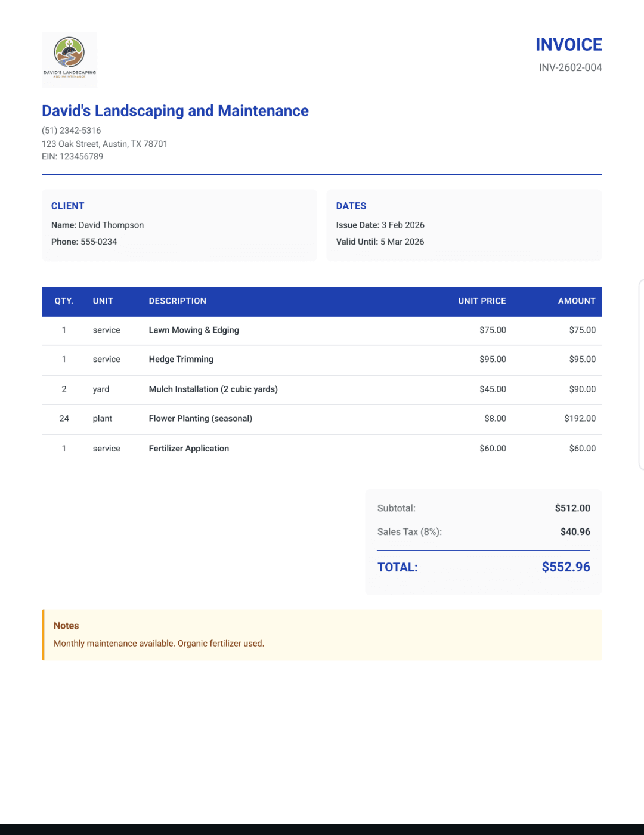Click the INVOICE heading at top right

click(x=568, y=45)
